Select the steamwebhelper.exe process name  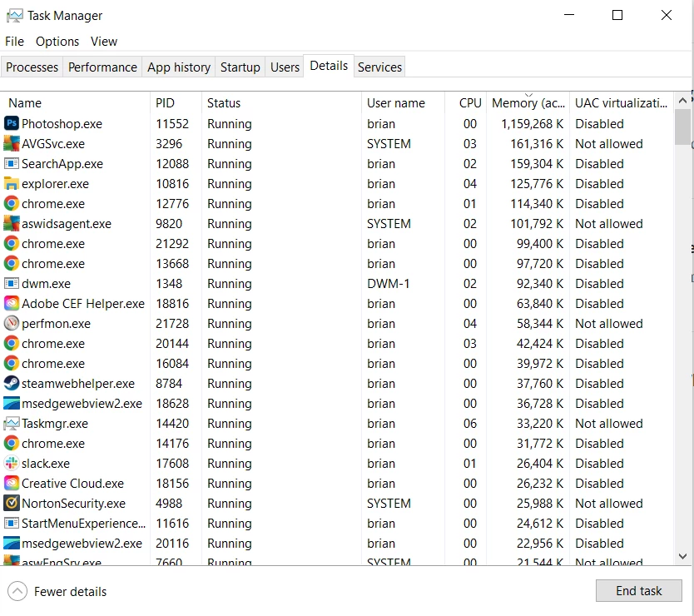(x=78, y=383)
